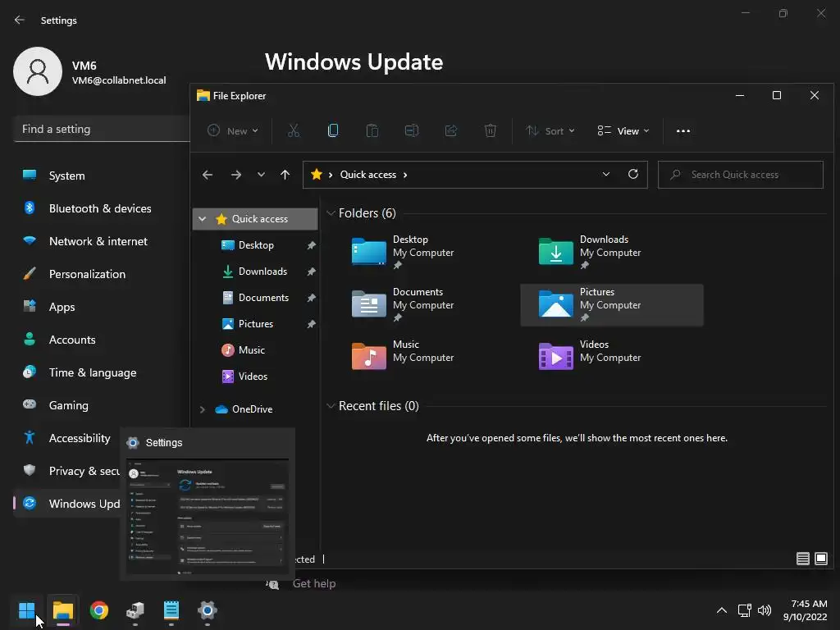Click the Search Quick access field
840x630 pixels.
(x=741, y=175)
